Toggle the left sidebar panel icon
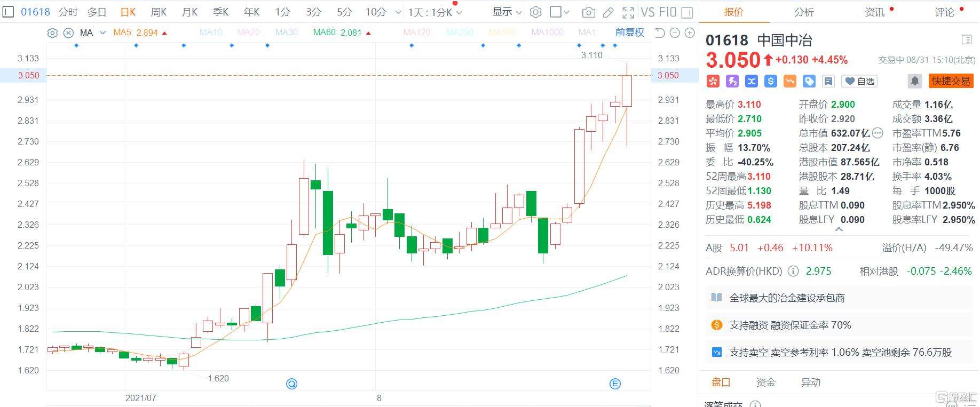 pyautogui.click(x=8, y=12)
